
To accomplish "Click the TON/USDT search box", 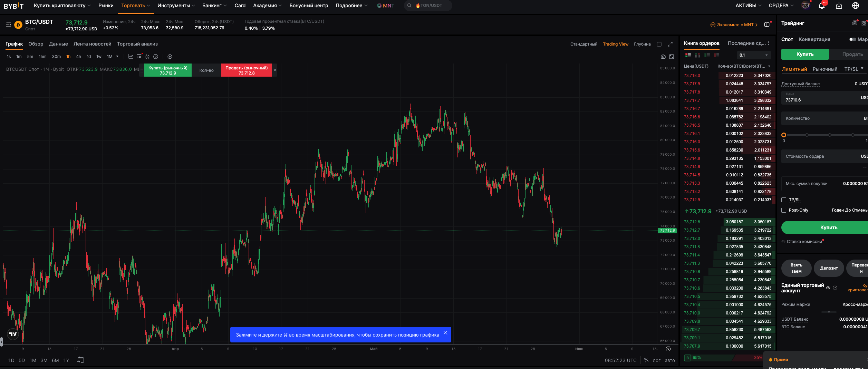I will [428, 6].
